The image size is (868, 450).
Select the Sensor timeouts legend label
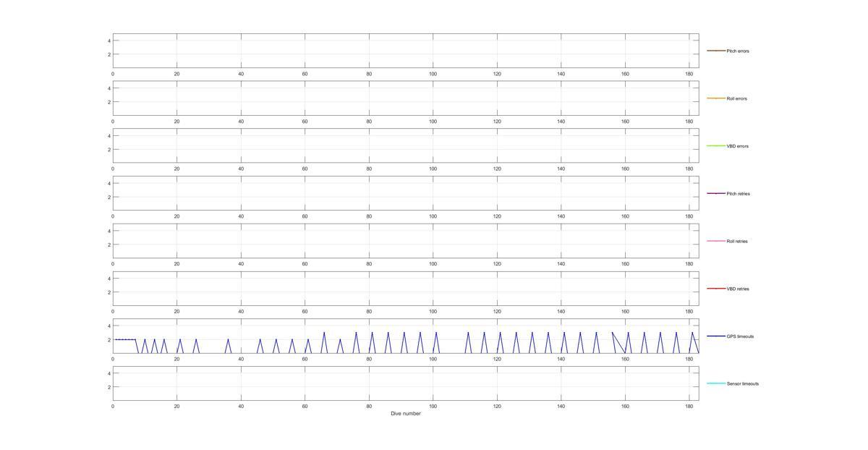click(743, 384)
